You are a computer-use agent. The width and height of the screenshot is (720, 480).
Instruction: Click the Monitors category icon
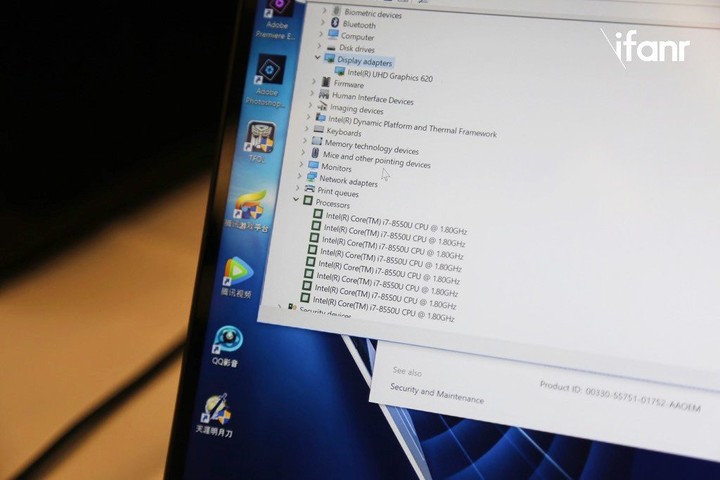[313, 165]
